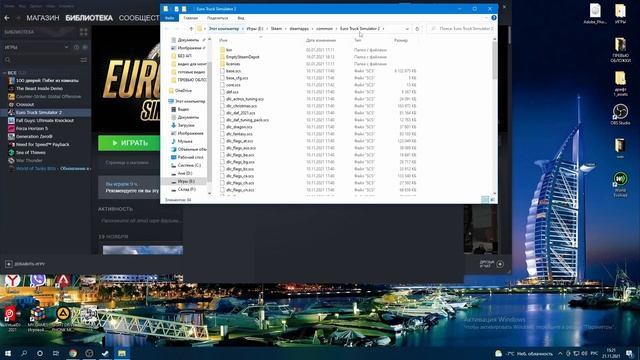Viewport: 640px width, 360px height.
Task: Select dlc_christmas.scs file in list
Action: (x=241, y=106)
